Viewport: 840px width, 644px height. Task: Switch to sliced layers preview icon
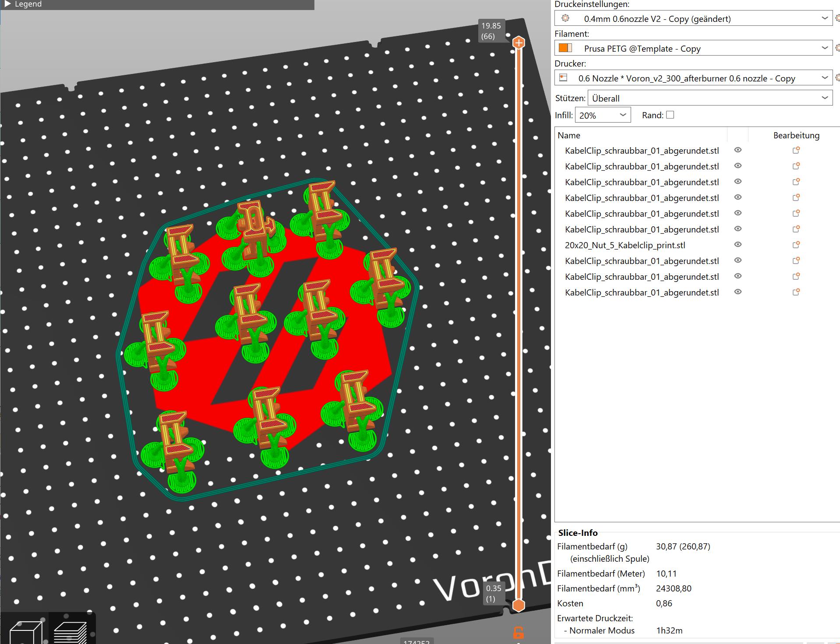[70, 632]
